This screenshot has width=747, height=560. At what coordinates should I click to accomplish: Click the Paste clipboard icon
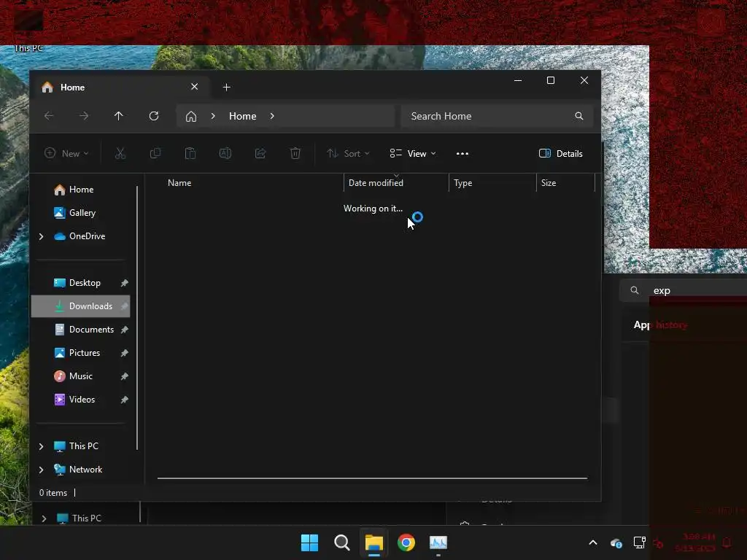click(x=190, y=153)
